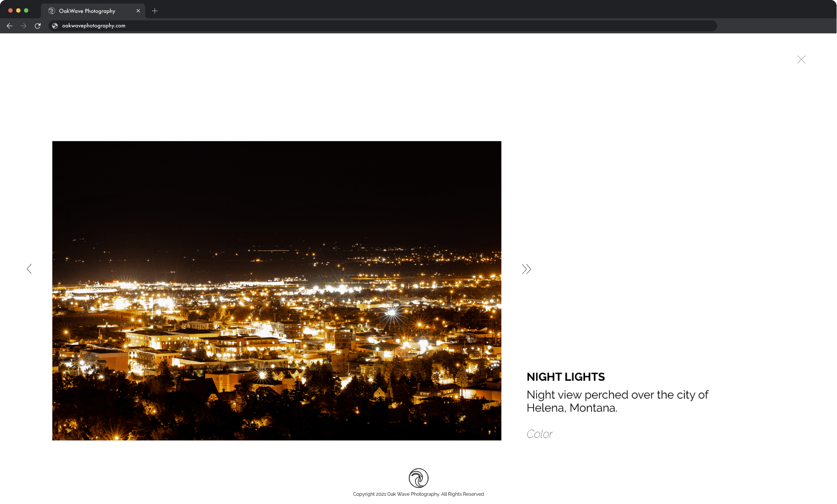
Task: Click the OakWave favicon on the browser tab
Action: (51, 10)
